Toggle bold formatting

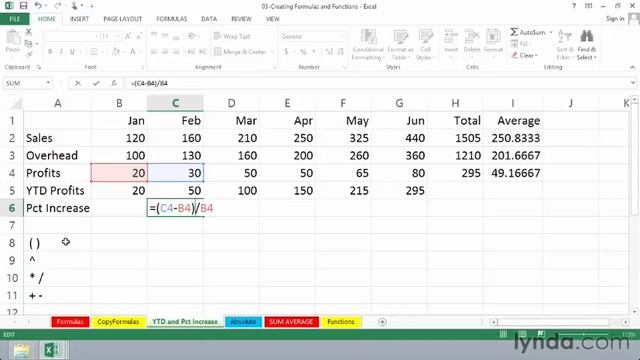click(x=50, y=51)
